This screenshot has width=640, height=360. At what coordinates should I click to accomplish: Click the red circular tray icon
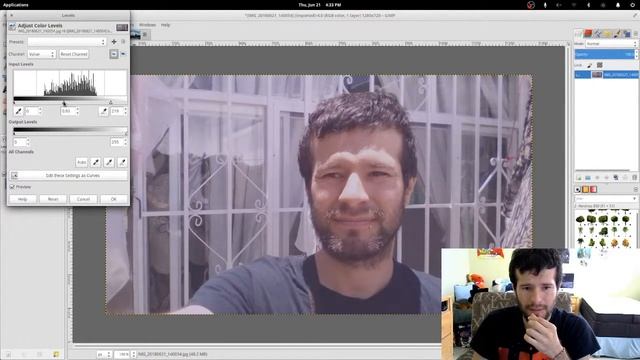tap(531, 5)
